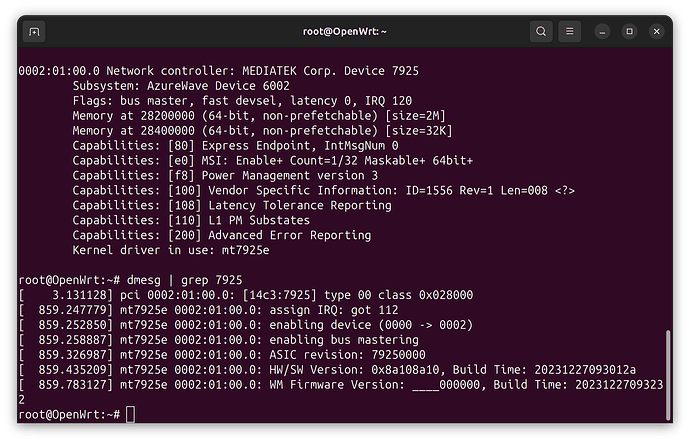The height and width of the screenshot is (442, 690).
Task: Click the 'MSI: Enable+ Count=1/32' line
Action: [273, 161]
